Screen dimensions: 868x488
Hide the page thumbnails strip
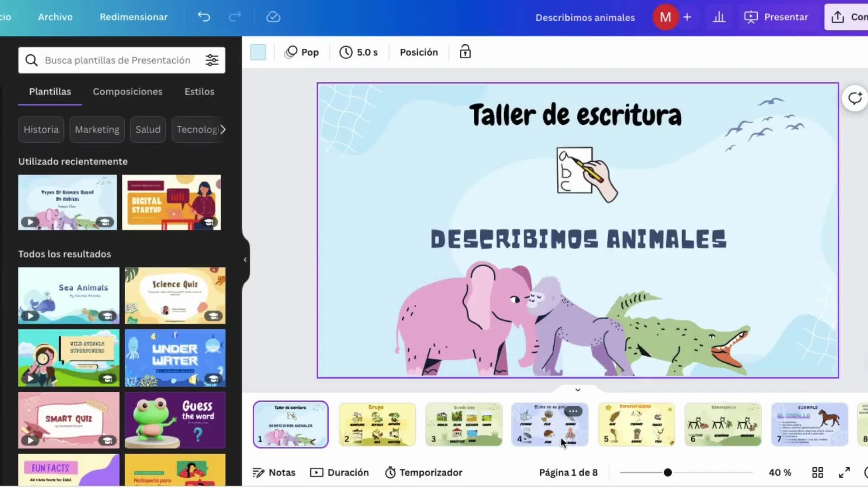point(577,389)
